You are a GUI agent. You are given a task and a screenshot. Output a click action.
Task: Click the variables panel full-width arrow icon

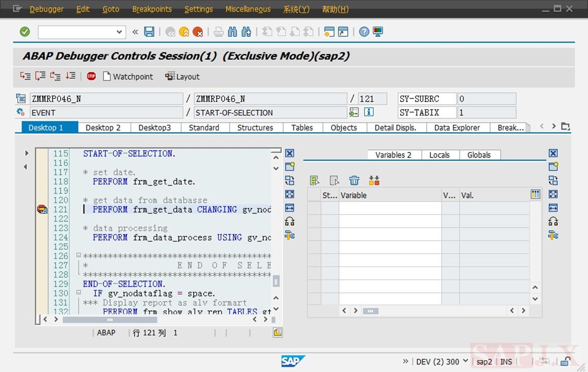click(x=553, y=208)
